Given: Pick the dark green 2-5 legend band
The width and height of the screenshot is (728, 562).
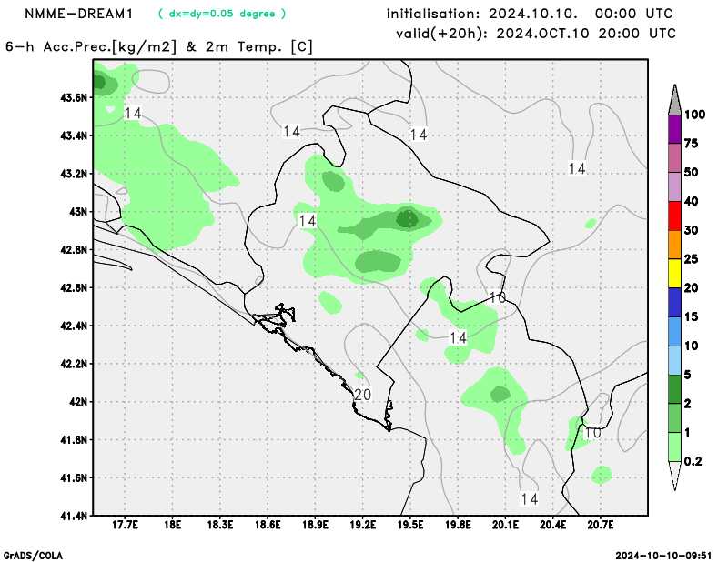Looking at the screenshot, I should [x=674, y=389].
